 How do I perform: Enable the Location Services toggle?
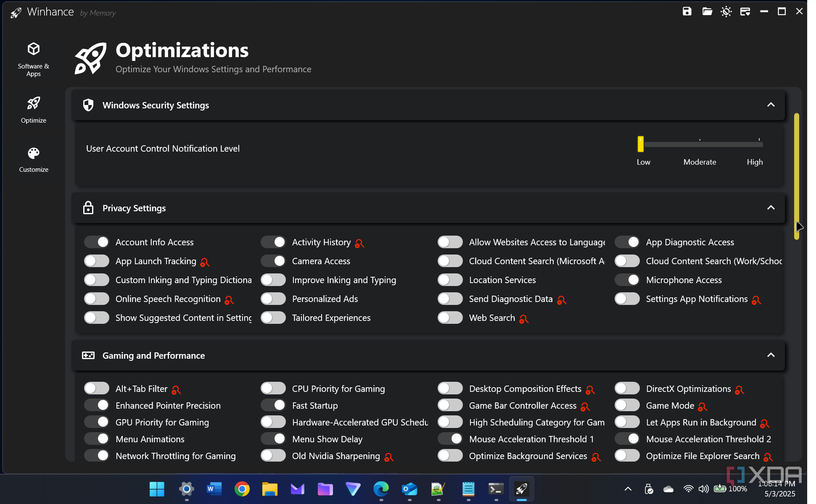tap(450, 280)
